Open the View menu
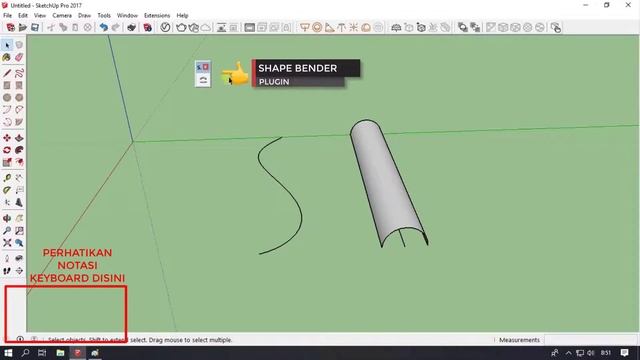The image size is (640, 360). tap(40, 16)
